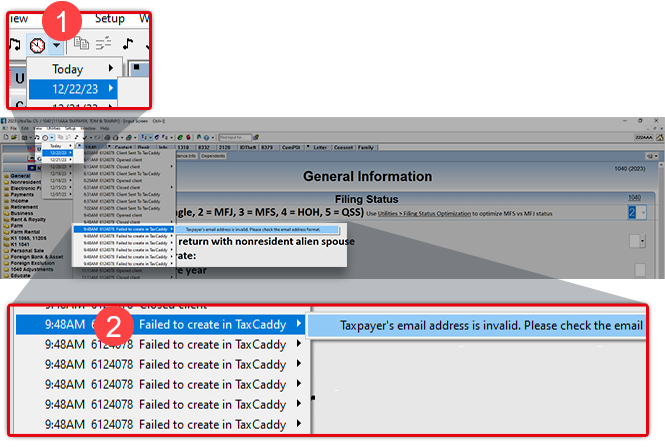665x447 pixels.
Task: Click the New client blank page icon
Action: (x=6, y=137)
